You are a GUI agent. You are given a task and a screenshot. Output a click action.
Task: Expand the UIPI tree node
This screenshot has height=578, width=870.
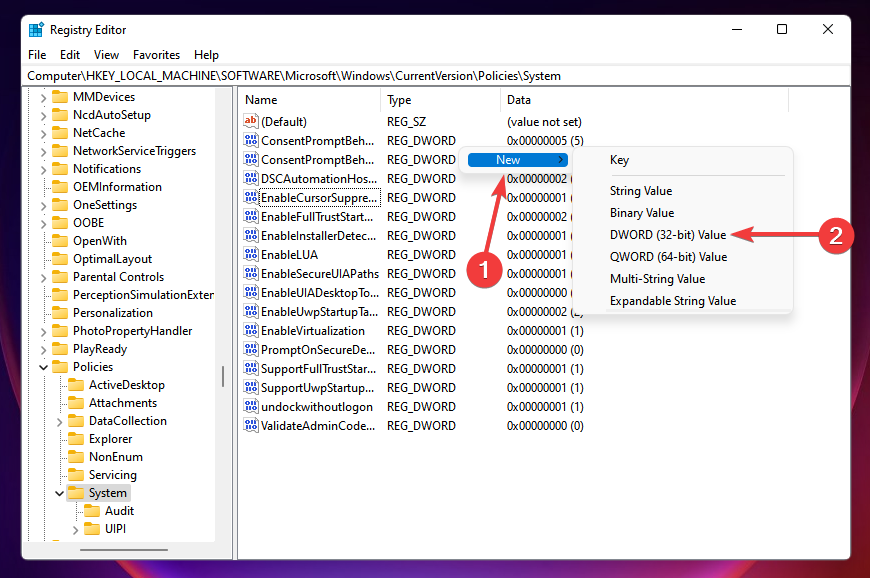pyautogui.click(x=75, y=530)
